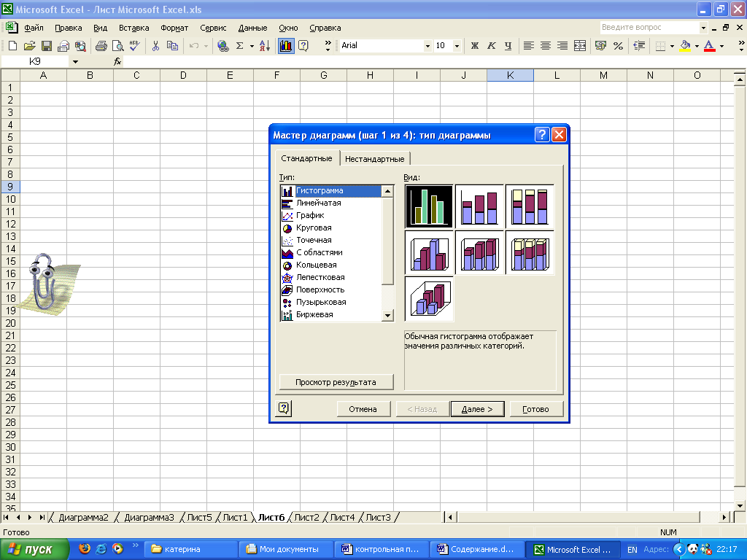
Task: Open Excel help question icon in toolbar
Action: 303,46
